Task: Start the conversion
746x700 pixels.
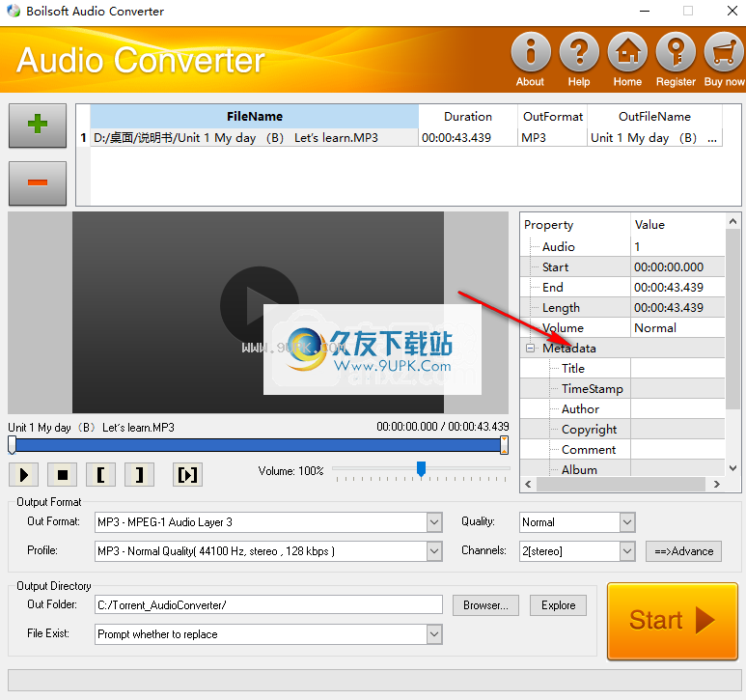Action: pos(673,621)
